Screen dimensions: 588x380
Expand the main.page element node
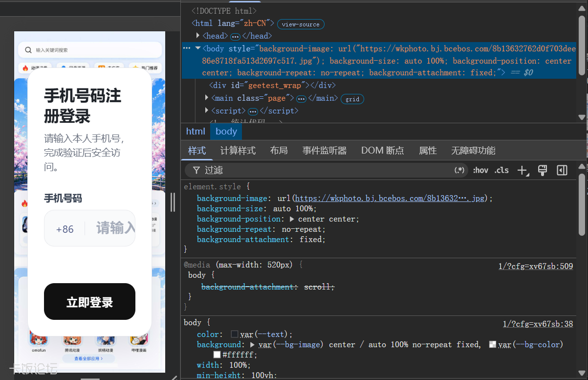(207, 98)
